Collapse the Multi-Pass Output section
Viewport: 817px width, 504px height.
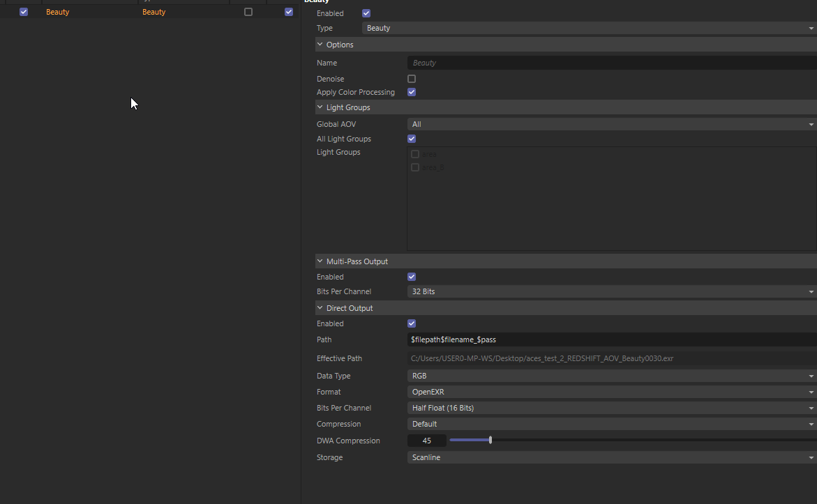[x=320, y=261]
